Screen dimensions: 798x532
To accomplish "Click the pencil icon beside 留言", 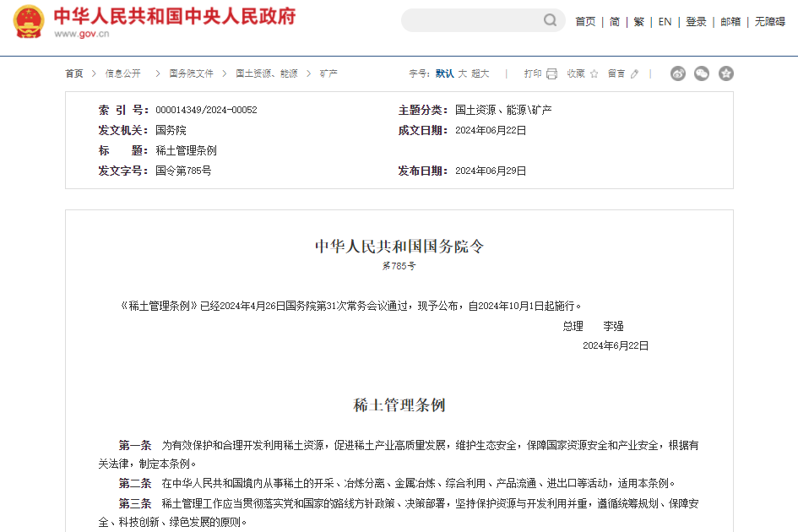I will point(633,73).
